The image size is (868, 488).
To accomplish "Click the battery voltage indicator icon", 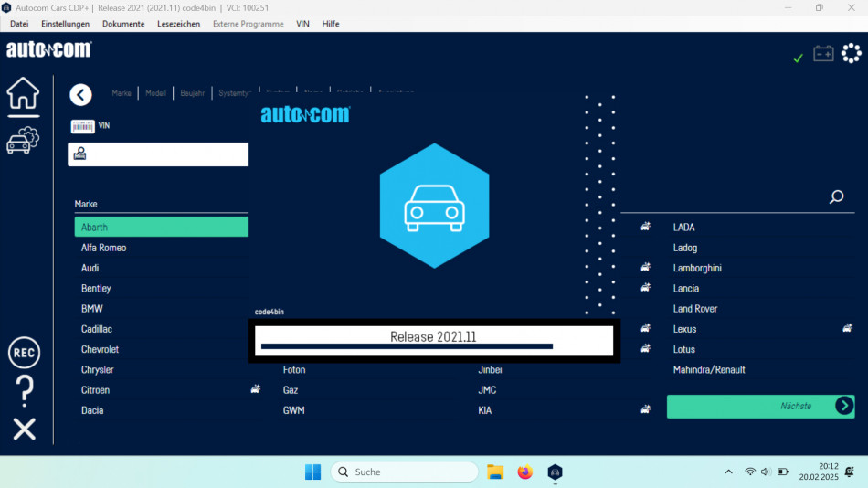I will pyautogui.click(x=823, y=54).
